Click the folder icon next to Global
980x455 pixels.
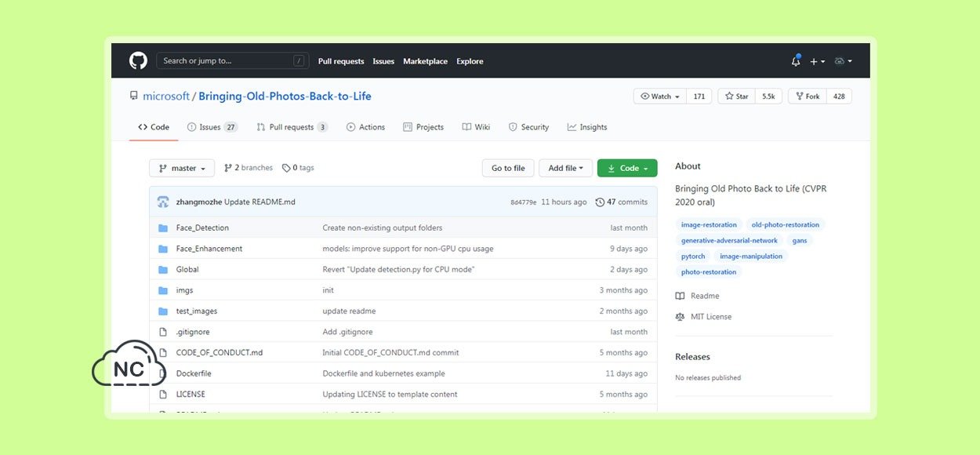(x=163, y=269)
